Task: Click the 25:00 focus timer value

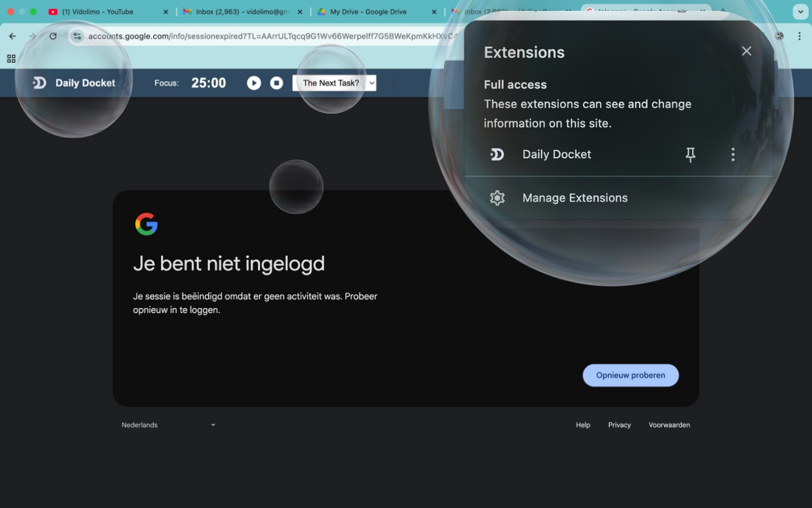Action: pyautogui.click(x=209, y=83)
